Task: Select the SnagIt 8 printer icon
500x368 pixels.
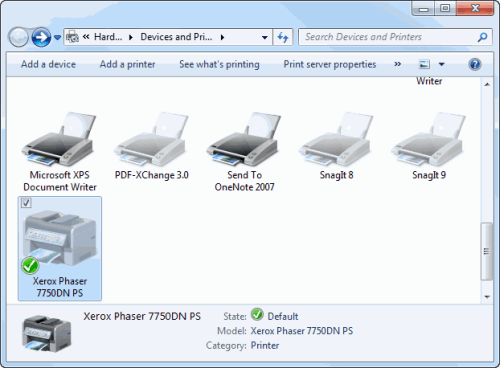Action: pos(336,139)
